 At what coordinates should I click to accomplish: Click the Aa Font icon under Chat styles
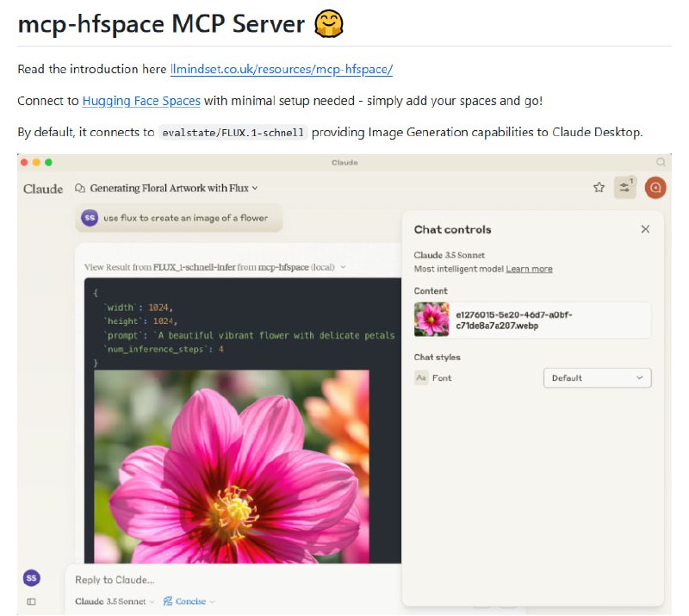click(421, 377)
